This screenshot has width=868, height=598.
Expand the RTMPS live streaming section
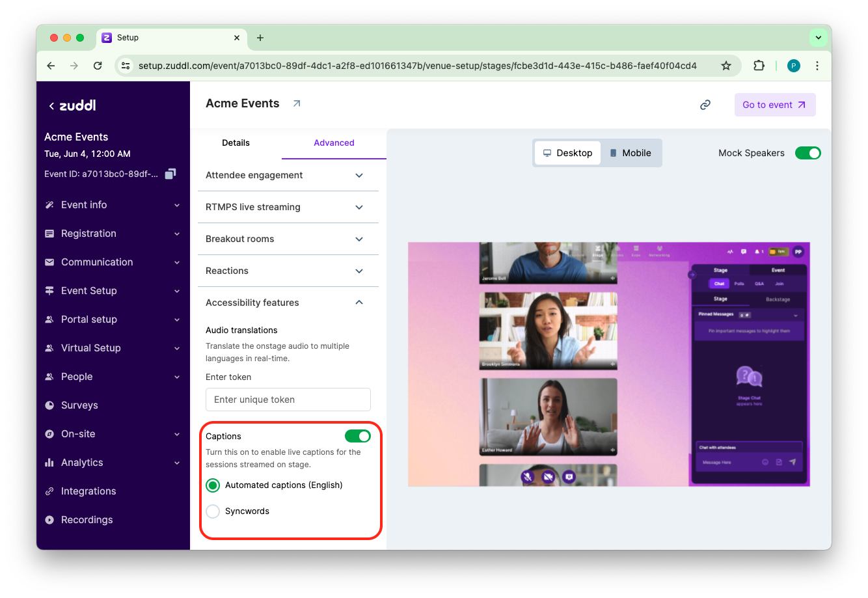288,207
